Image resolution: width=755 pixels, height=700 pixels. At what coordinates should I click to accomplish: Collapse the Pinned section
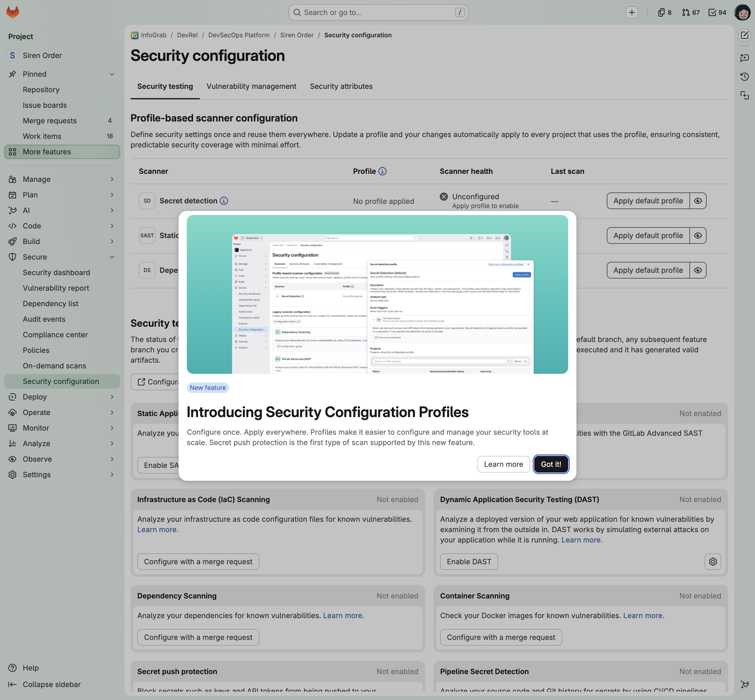pyautogui.click(x=62, y=74)
